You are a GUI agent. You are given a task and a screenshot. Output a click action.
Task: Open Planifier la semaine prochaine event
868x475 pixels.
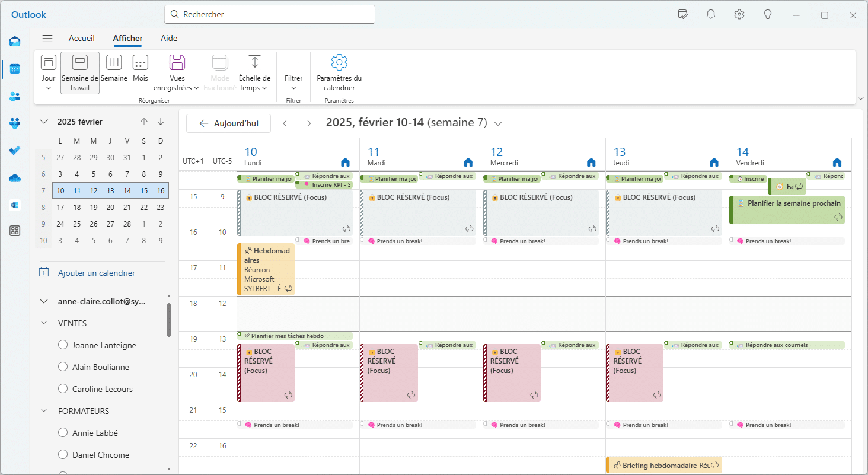pos(787,210)
